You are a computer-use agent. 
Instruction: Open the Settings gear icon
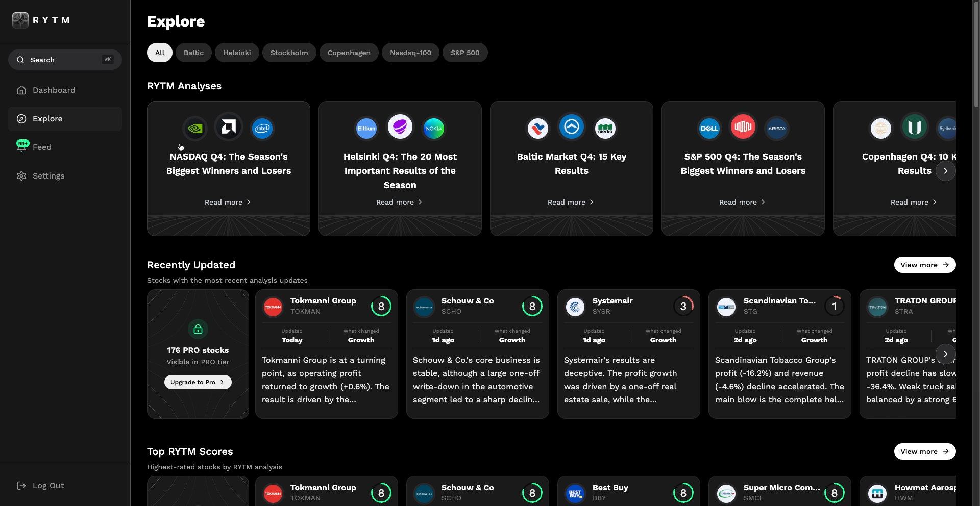tap(21, 175)
